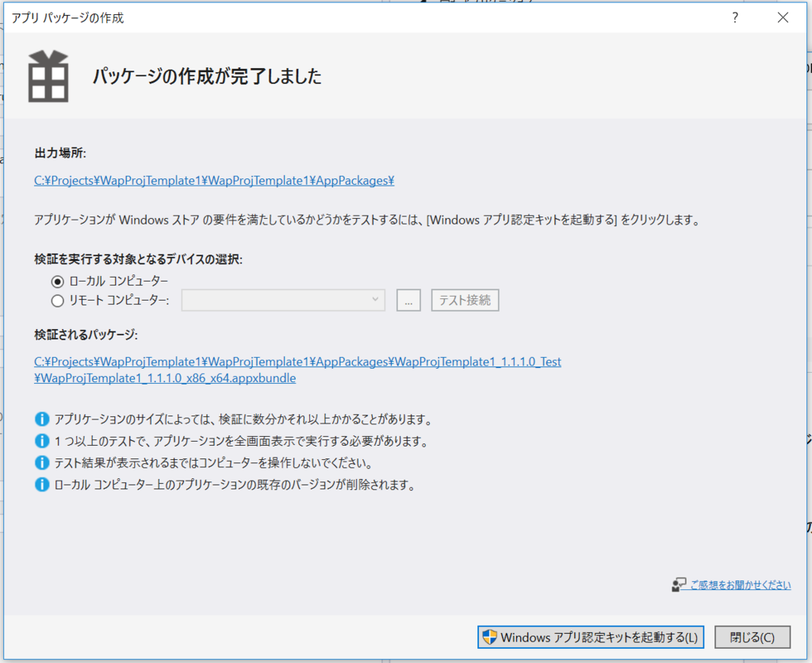Click the info icon beside 1 つ以上のテスト note
The height and width of the screenshot is (663, 812).
tap(42, 441)
